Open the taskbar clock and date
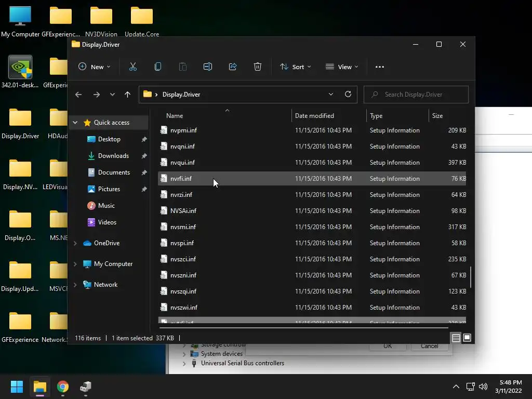This screenshot has height=399, width=532. point(508,387)
